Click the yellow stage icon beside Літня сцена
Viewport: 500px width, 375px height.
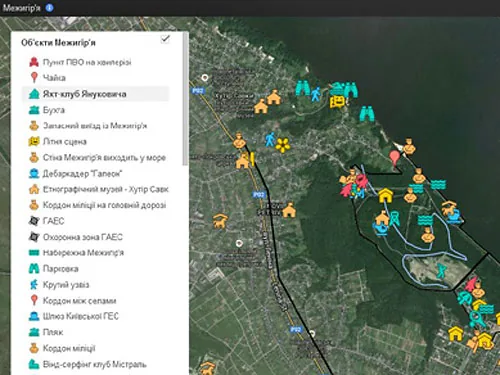tap(34, 141)
